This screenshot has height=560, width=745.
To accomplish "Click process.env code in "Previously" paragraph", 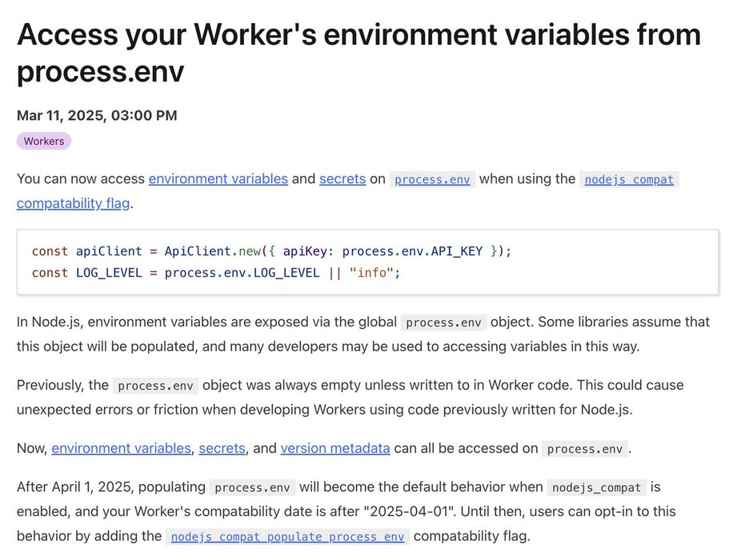I will coord(155,386).
